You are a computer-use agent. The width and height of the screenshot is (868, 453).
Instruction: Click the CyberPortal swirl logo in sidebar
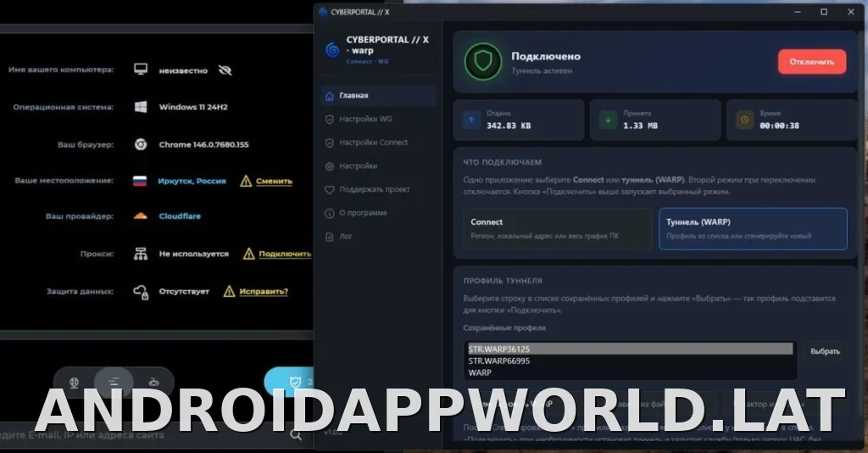click(x=332, y=50)
